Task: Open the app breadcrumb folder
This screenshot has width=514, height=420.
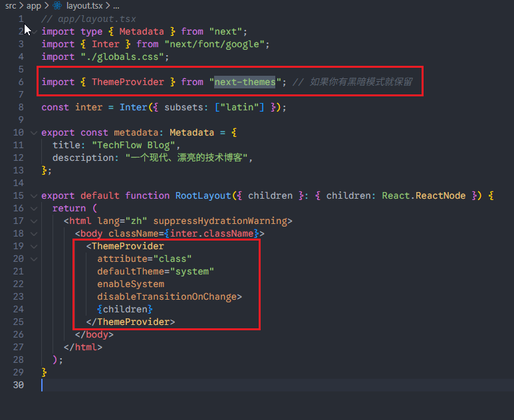Action: (x=33, y=5)
